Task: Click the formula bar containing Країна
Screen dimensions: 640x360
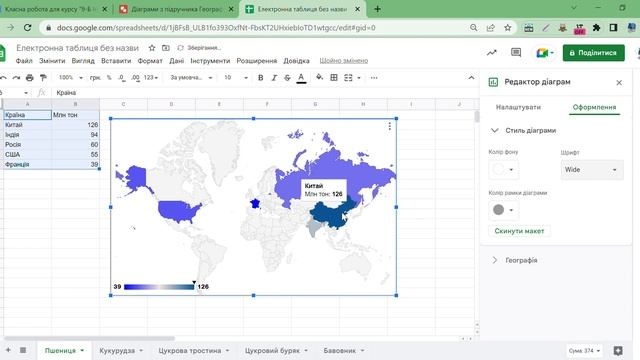Action: point(265,93)
